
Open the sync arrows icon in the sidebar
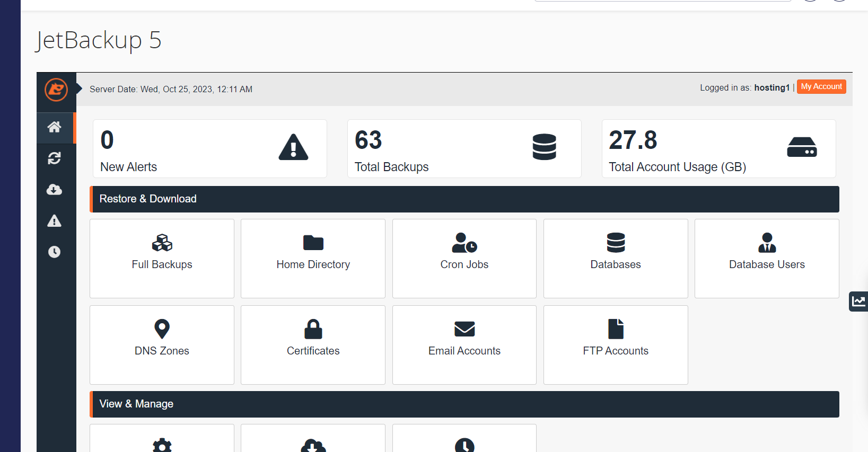(x=55, y=158)
